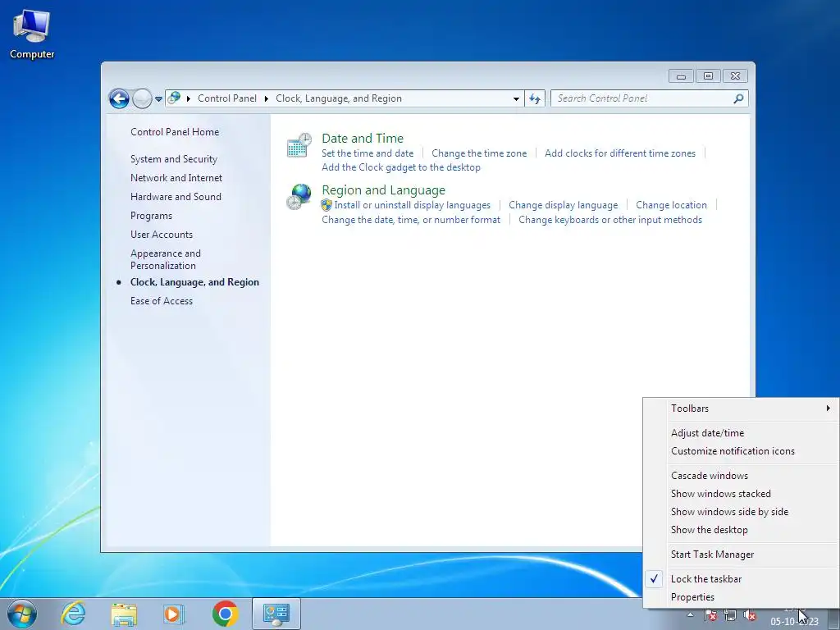Click Control Panel in the address breadcrumb

(226, 98)
